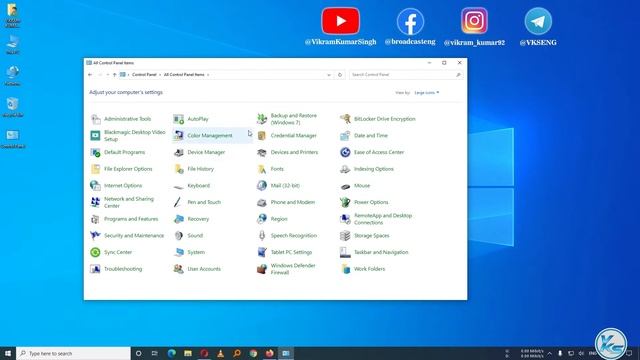Open the Mail (32-bit) icon

tap(262, 186)
